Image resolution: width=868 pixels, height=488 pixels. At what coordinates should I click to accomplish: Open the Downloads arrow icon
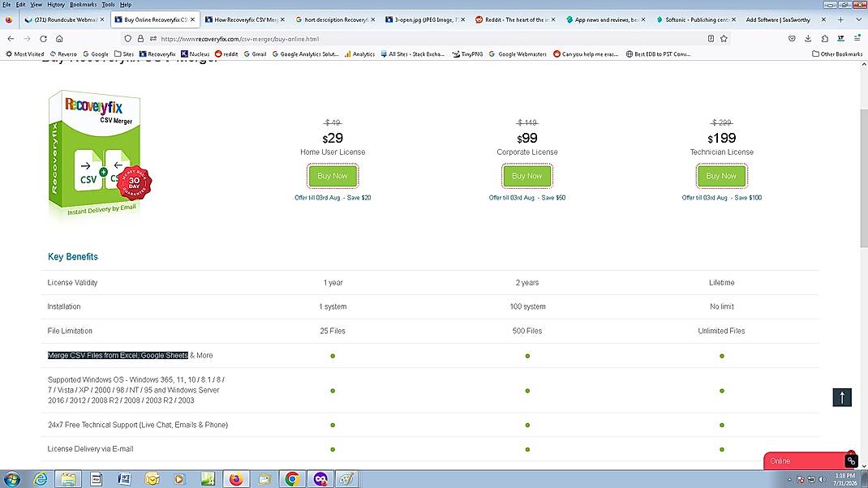click(x=808, y=39)
